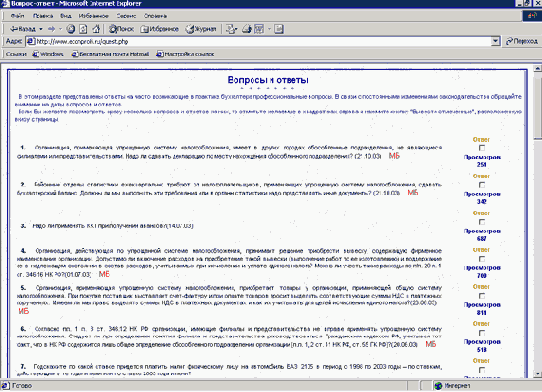Click the Готово status text
This screenshot has width=542, height=392.
click(22, 385)
